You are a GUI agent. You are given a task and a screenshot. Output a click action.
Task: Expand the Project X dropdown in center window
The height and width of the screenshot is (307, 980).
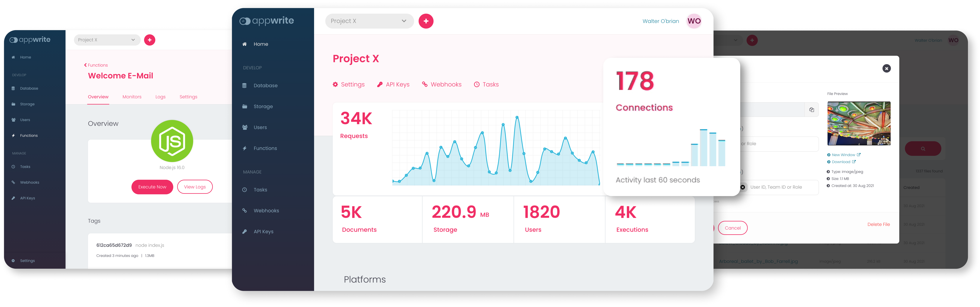(369, 21)
